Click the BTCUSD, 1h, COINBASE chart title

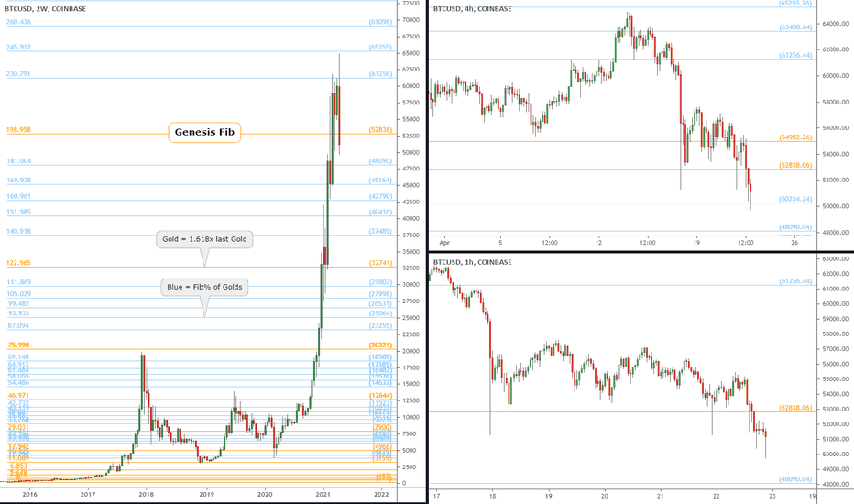472,262
